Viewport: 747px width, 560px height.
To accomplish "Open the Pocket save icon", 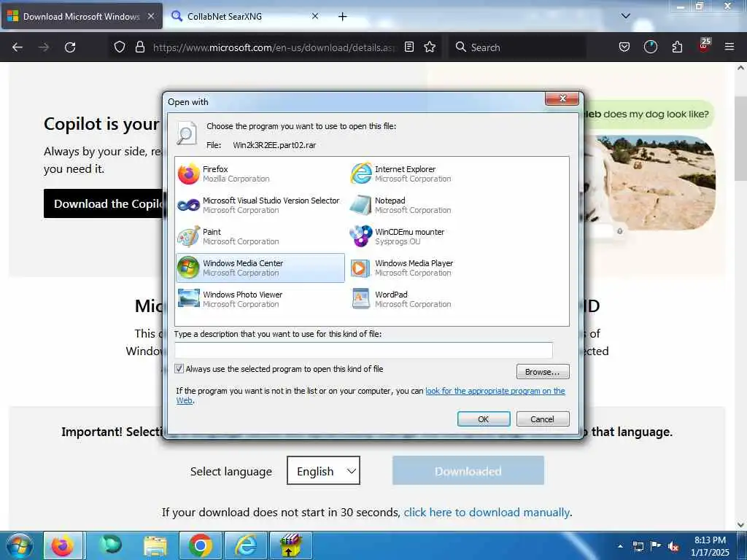I will 624,47.
